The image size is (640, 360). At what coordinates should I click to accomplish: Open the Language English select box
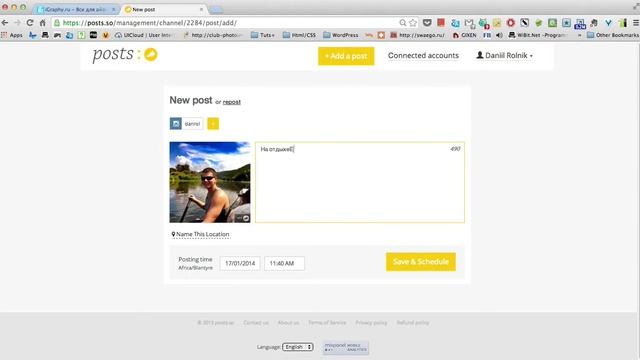[298, 347]
